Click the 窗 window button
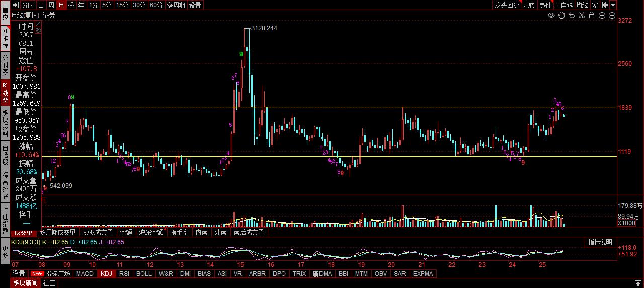The width and height of the screenshot is (644, 288). 595,5
